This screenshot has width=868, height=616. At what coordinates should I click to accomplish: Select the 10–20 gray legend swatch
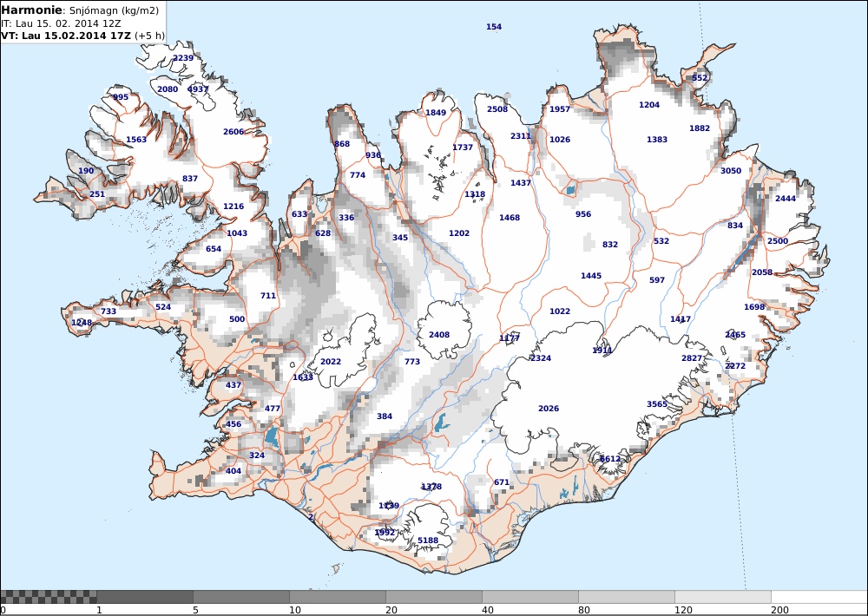(x=338, y=597)
